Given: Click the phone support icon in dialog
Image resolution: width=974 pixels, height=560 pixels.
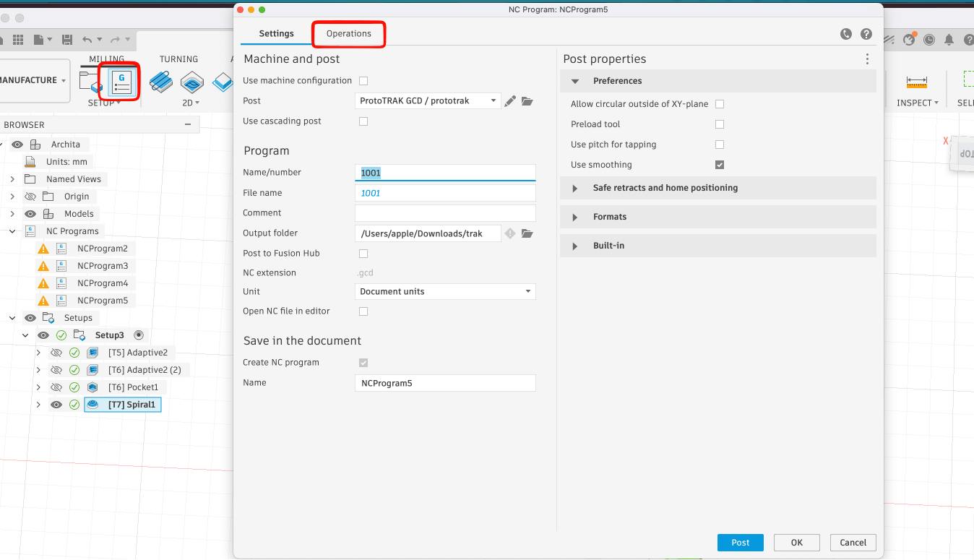Looking at the screenshot, I should click(846, 34).
